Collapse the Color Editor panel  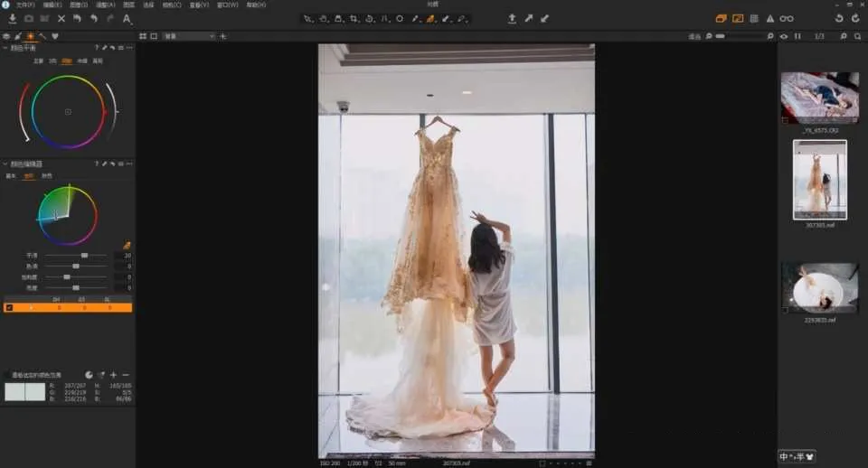coord(5,164)
